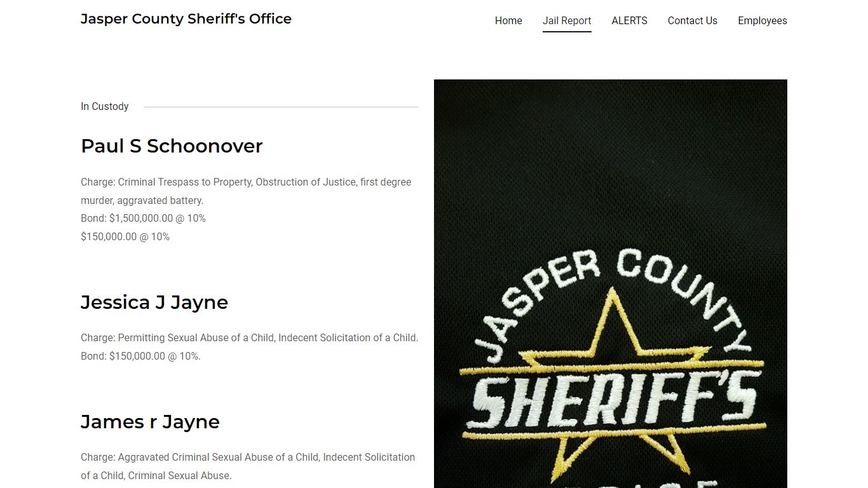
Task: Click the embroidered Sheriff's badge image
Action: (611, 283)
